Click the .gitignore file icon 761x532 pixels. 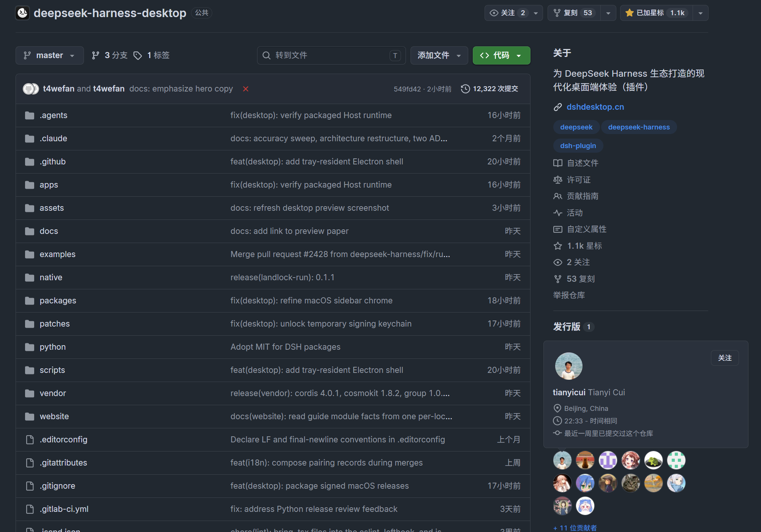pyautogui.click(x=30, y=486)
